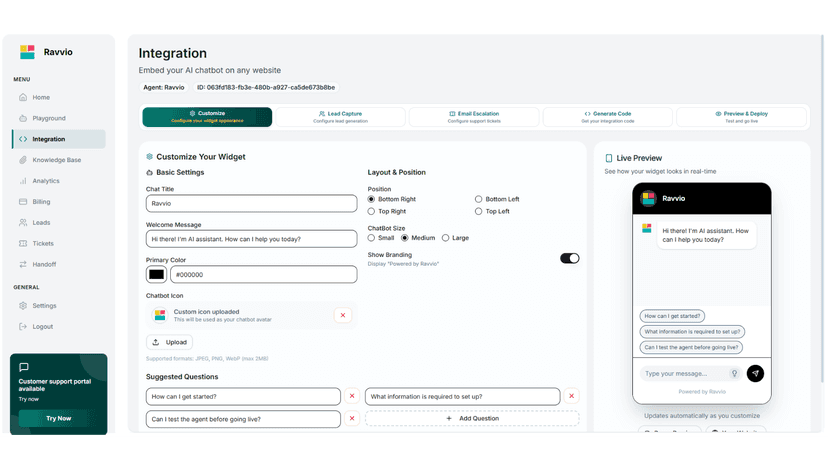Click 'How can I get started?' preview chip
828x466 pixels.
coord(672,316)
